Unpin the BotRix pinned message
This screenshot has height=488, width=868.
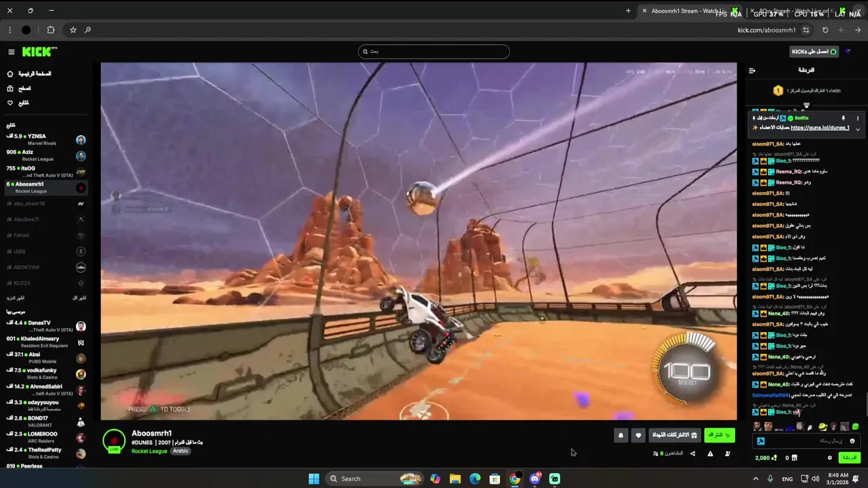[844, 118]
